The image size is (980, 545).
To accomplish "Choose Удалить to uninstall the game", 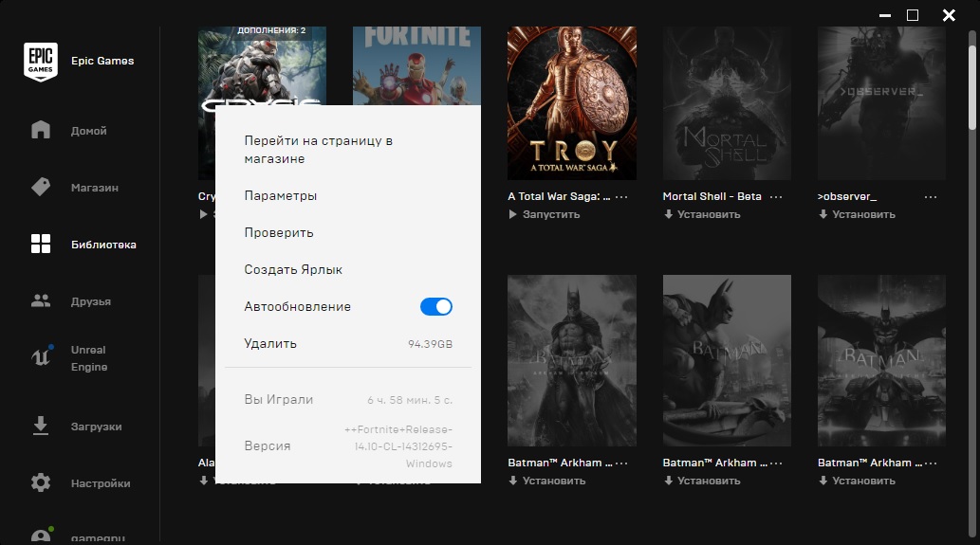I will (x=270, y=343).
